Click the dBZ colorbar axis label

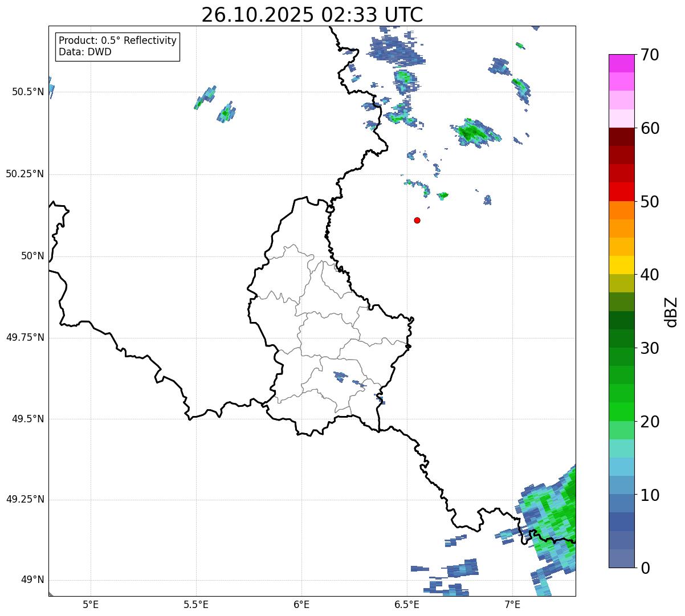pos(671,312)
